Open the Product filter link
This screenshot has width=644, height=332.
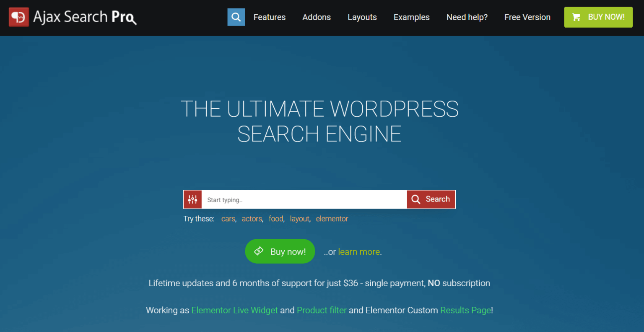tap(322, 310)
